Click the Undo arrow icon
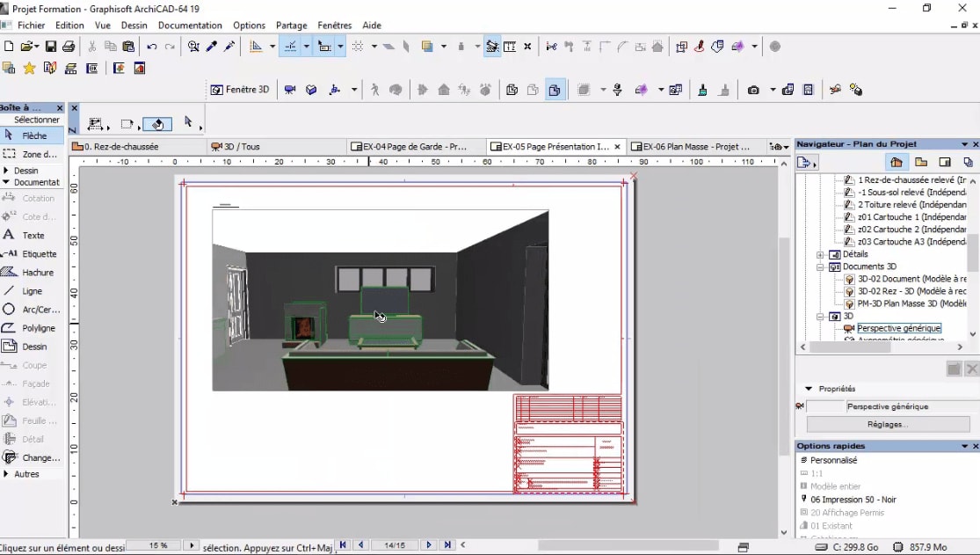 [x=151, y=47]
